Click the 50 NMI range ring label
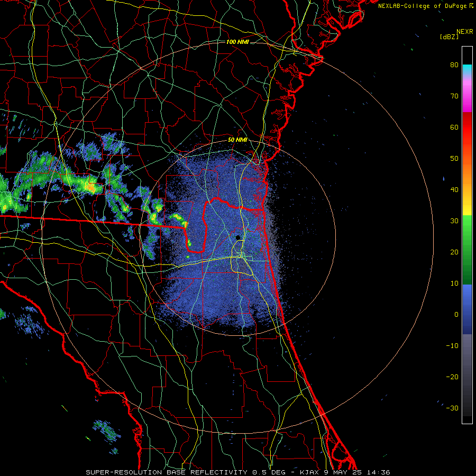This screenshot has height=476, width=476. [237, 140]
